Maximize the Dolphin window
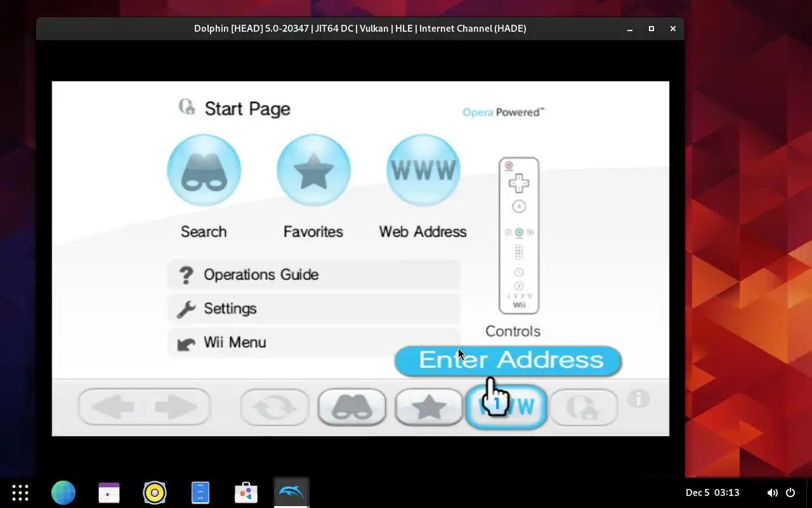Image resolution: width=812 pixels, height=508 pixels. [652, 29]
